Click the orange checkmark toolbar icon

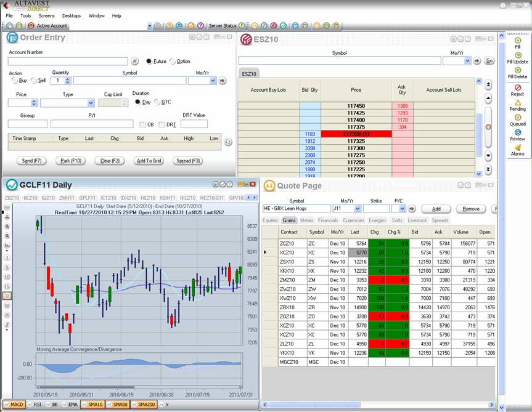tap(191, 25)
